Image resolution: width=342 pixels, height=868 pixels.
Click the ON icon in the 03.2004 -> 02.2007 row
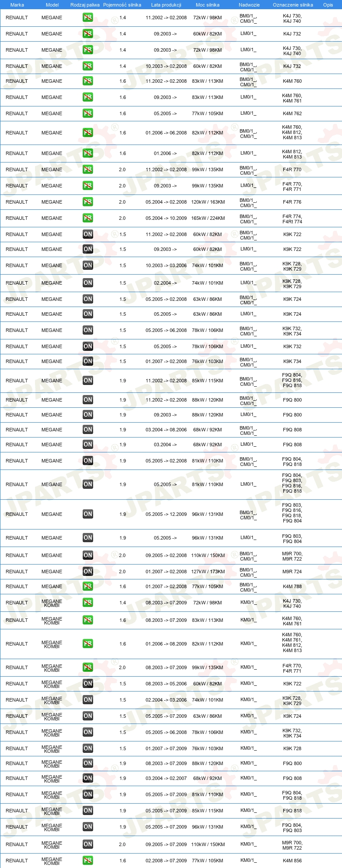(88, 778)
